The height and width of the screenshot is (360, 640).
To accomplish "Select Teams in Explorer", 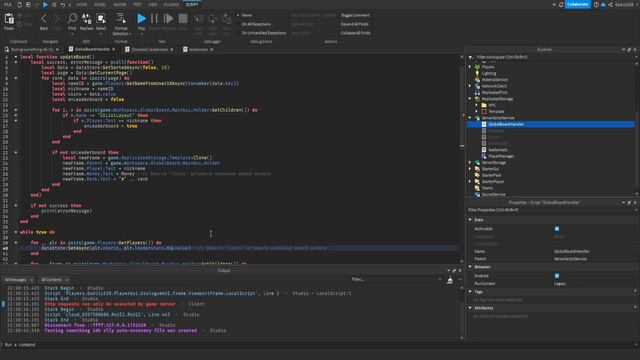I will click(487, 188).
